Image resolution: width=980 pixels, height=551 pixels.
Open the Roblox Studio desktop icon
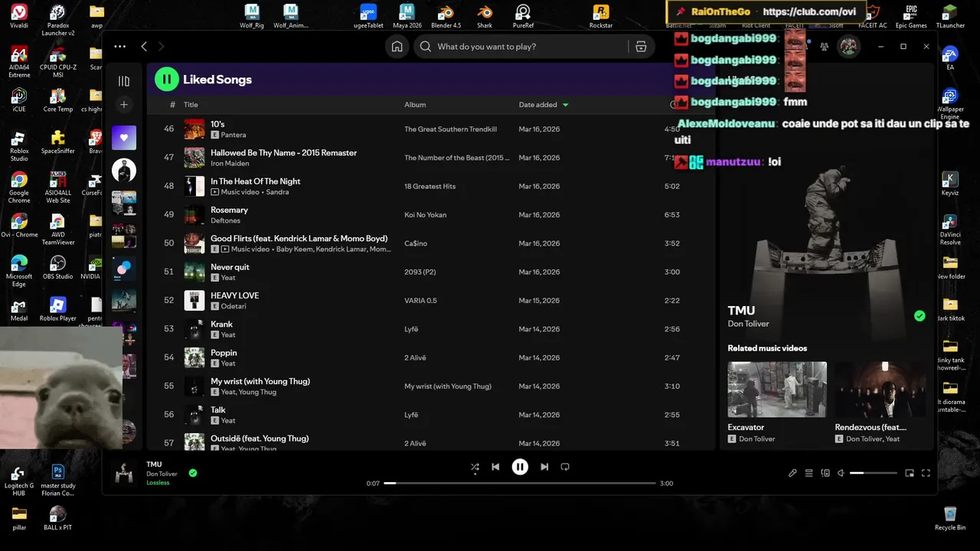(x=19, y=145)
